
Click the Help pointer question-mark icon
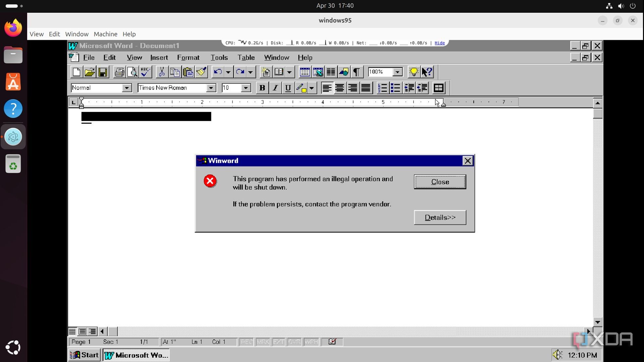(427, 72)
